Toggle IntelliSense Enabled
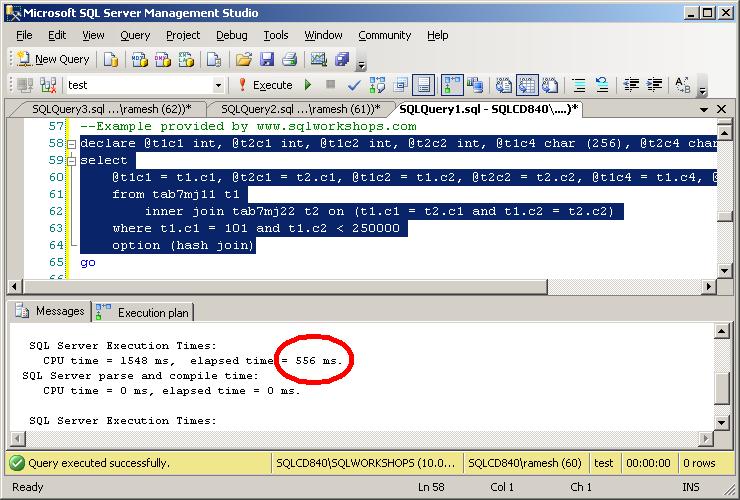 coord(424,85)
